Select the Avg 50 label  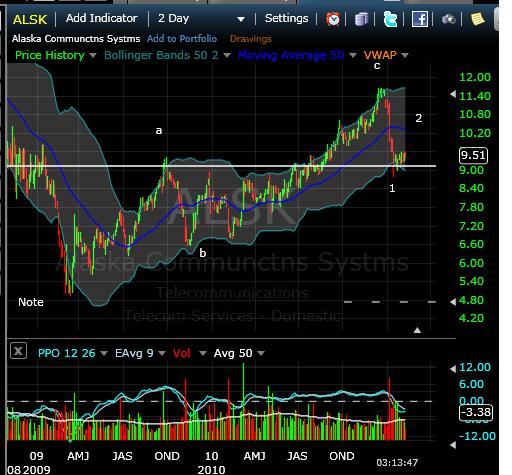pyautogui.click(x=233, y=353)
